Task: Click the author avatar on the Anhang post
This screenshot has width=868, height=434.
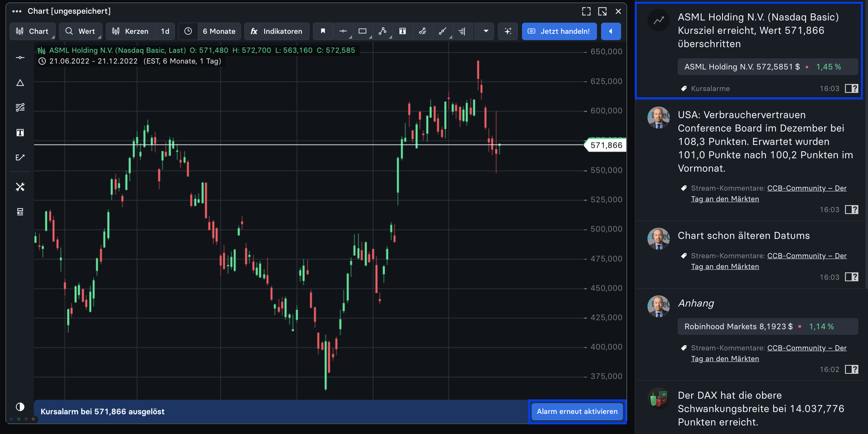Action: [x=659, y=306]
